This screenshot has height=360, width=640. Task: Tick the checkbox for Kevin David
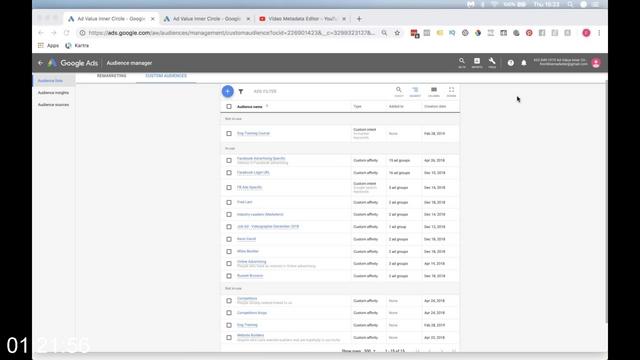pyautogui.click(x=229, y=239)
